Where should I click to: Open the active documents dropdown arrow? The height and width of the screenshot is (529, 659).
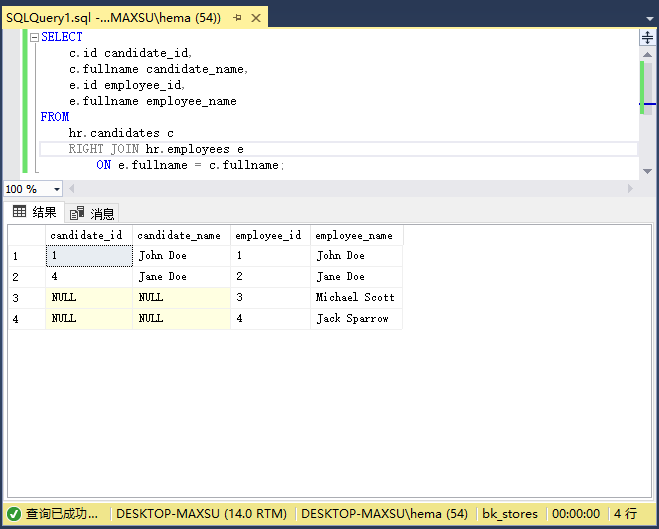[650, 18]
